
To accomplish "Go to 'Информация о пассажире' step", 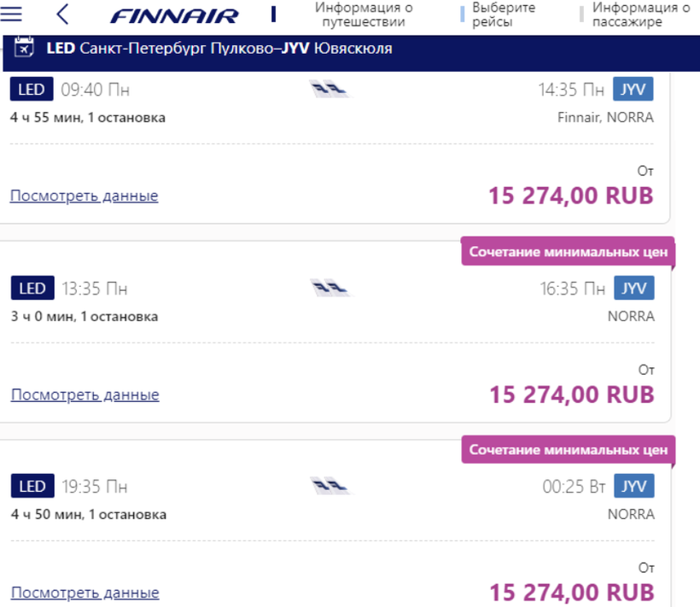I will point(640,15).
